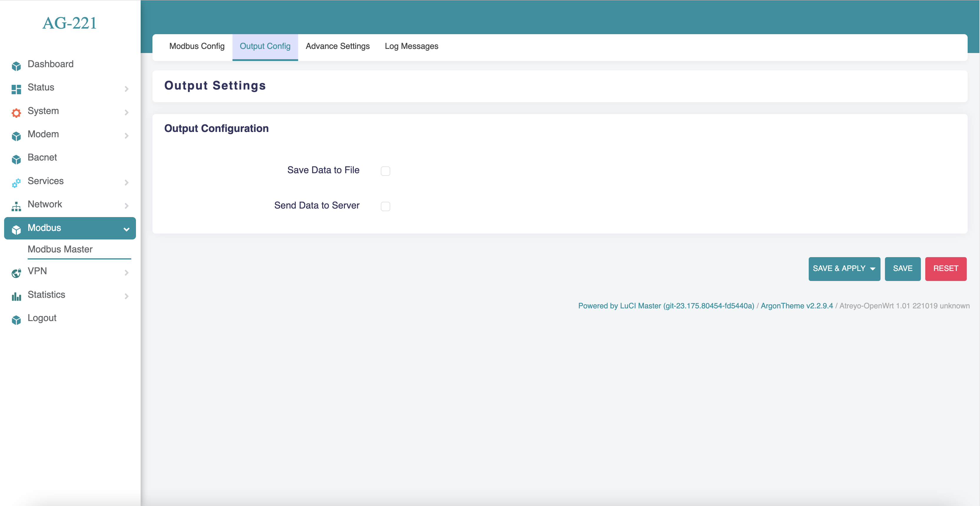The height and width of the screenshot is (506, 980).
Task: Click the orange System gear icon
Action: click(16, 113)
